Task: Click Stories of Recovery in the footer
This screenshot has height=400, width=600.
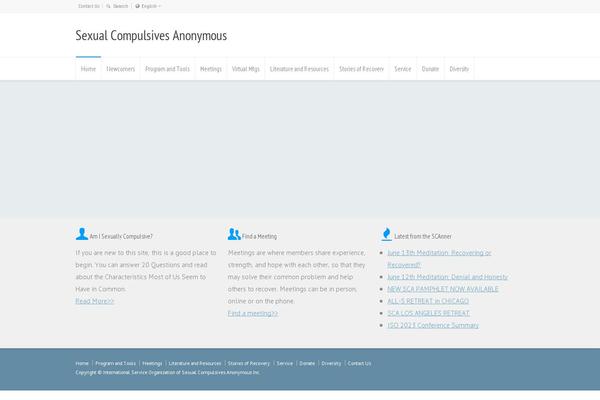Action: pos(249,363)
